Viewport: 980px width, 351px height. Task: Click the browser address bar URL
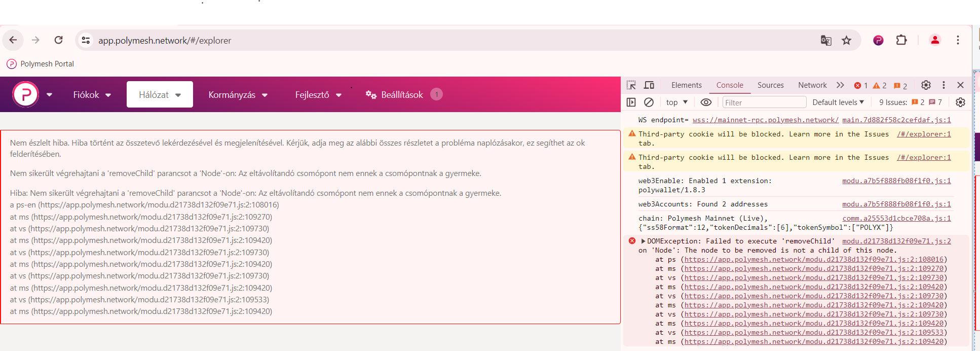(165, 41)
